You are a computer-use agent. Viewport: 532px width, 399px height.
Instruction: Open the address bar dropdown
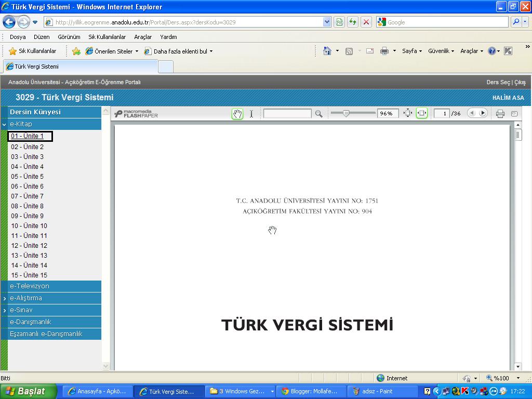(327, 22)
